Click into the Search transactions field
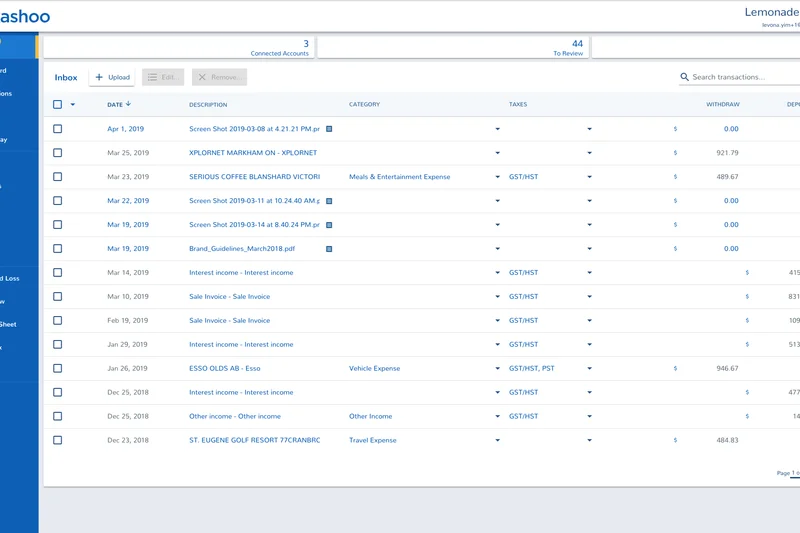 [x=740, y=77]
